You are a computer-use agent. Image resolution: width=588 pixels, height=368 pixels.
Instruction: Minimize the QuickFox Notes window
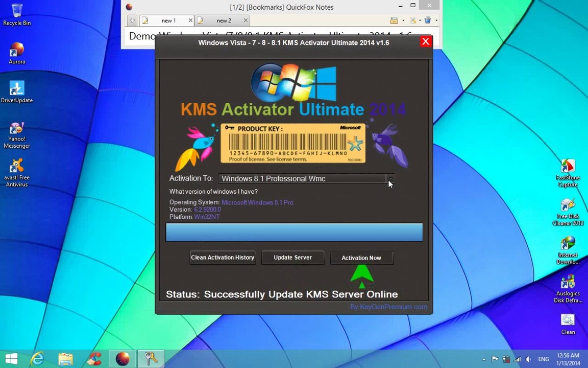click(x=401, y=6)
